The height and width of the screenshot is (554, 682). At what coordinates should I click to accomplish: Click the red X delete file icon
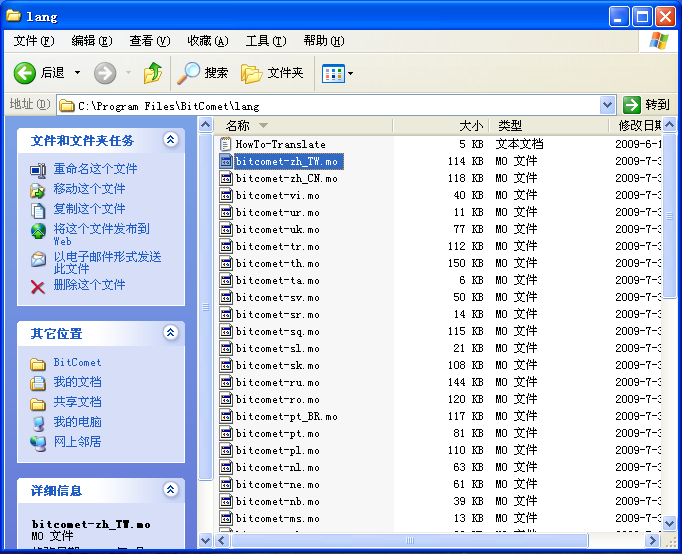(38, 287)
